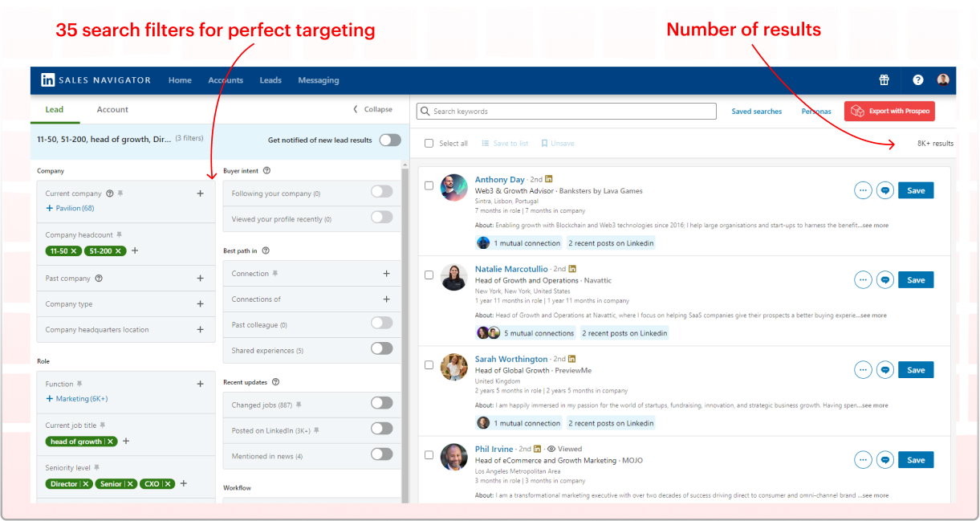Expand the Current company filter
This screenshot has width=980, height=521.
(201, 193)
